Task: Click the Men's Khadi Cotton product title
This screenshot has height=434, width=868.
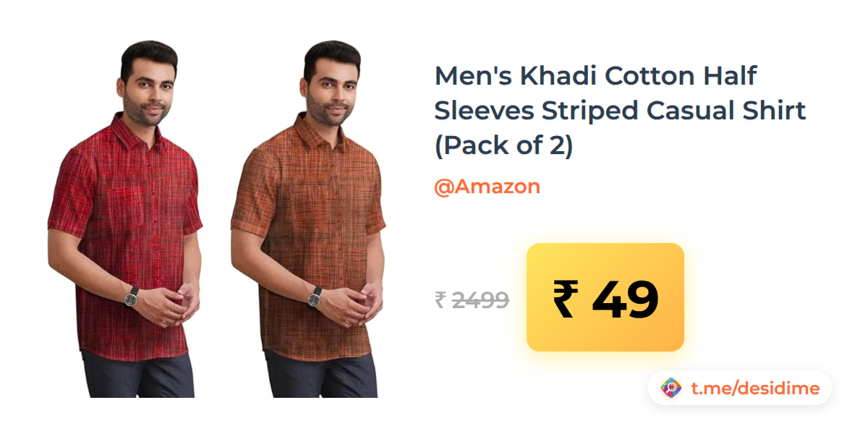Action: [620, 110]
